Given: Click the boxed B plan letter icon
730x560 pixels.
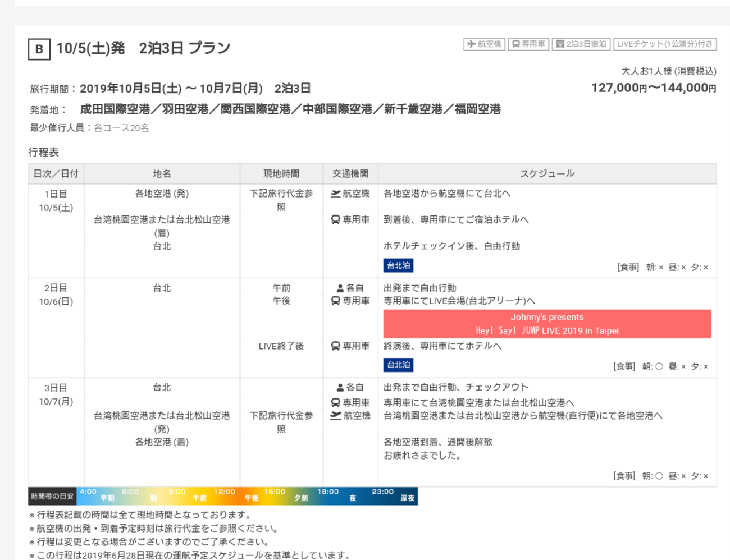Looking at the screenshot, I should 39,49.
